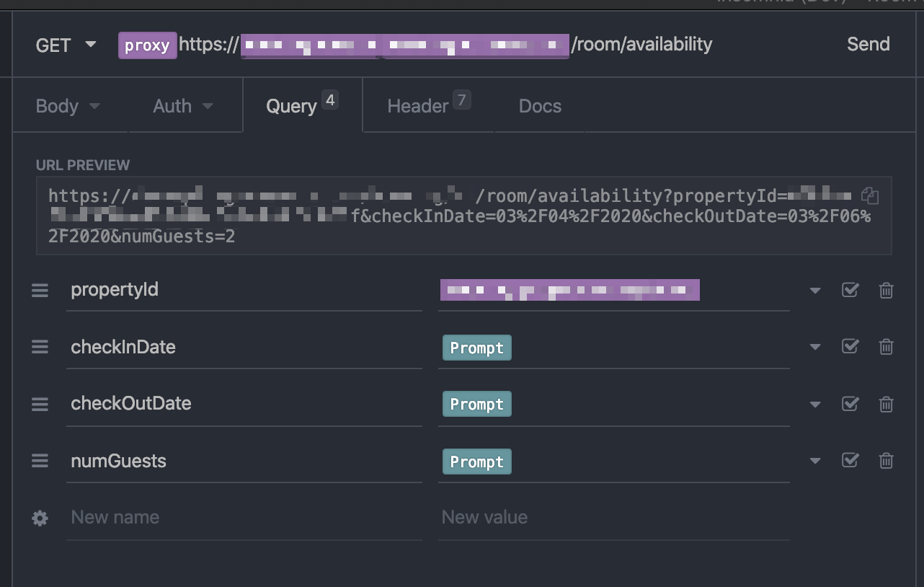
Task: Copy the URL preview to clipboard
Action: [x=870, y=195]
